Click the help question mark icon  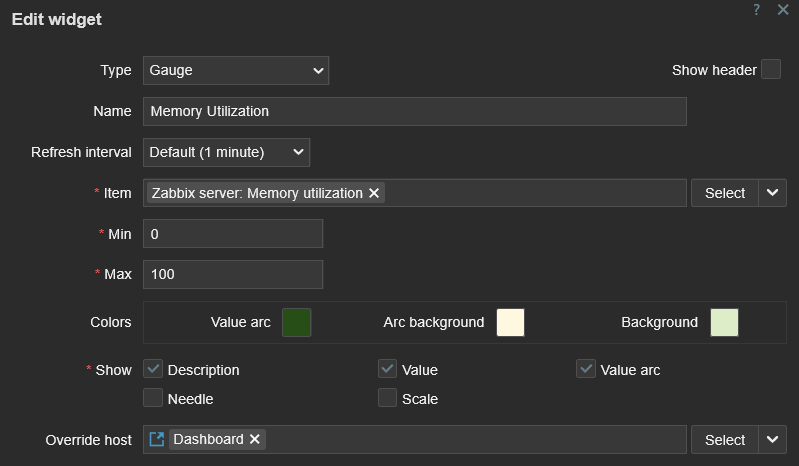757,9
